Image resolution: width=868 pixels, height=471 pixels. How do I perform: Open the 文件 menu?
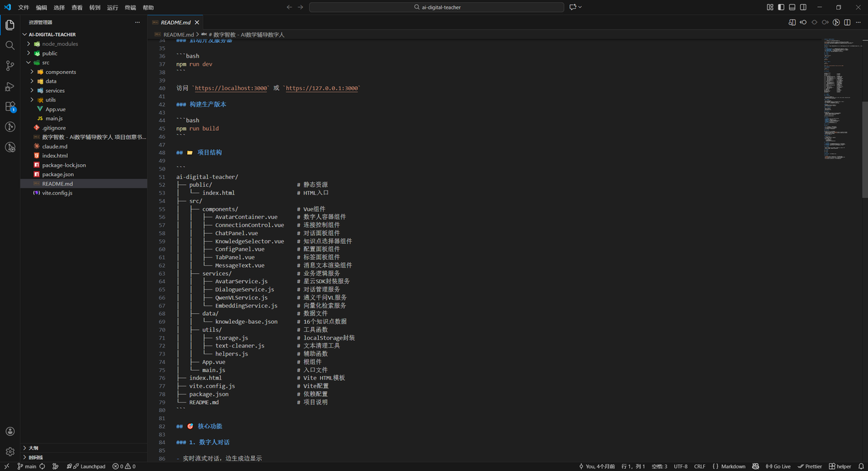24,7
